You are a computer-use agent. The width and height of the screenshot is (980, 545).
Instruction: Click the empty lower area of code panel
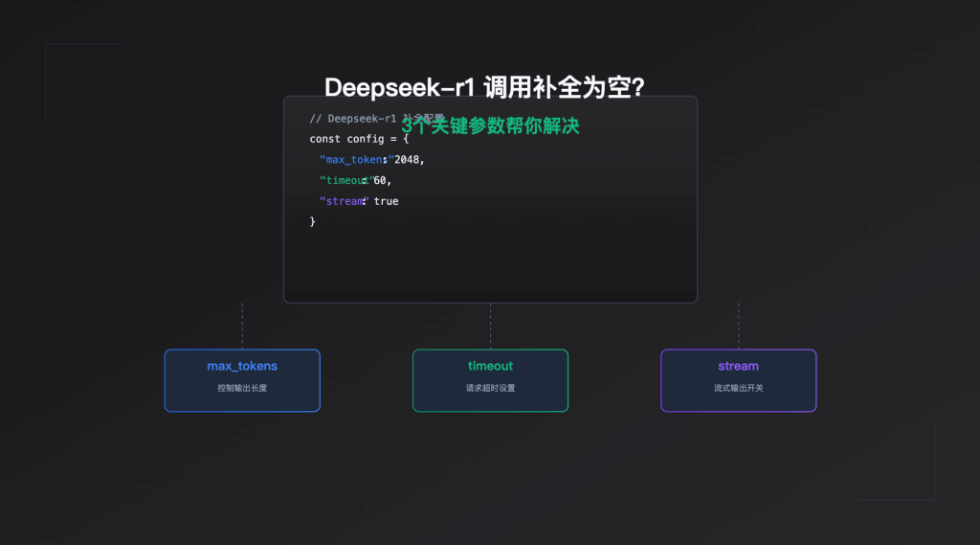click(x=490, y=268)
